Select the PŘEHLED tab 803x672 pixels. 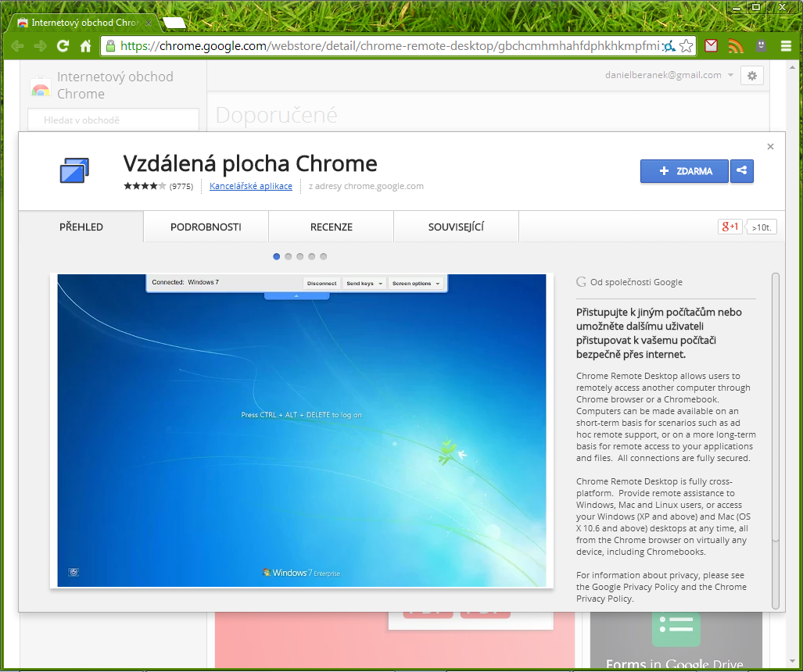tap(81, 227)
